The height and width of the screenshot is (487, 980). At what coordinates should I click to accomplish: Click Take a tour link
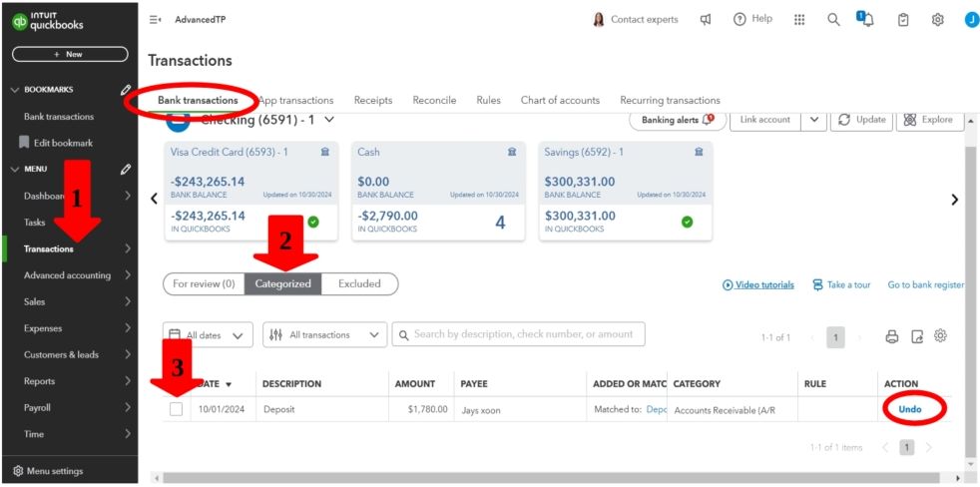(841, 284)
